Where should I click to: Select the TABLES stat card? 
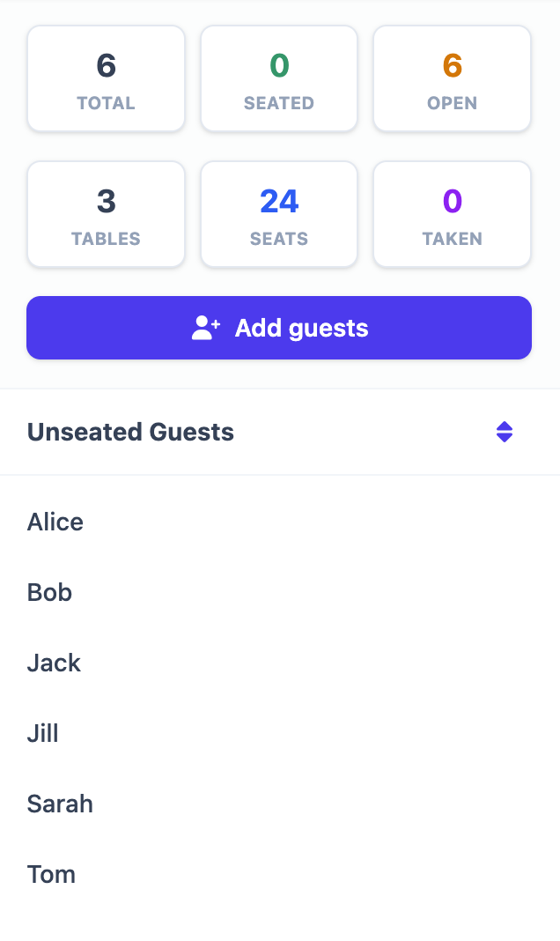coord(106,213)
